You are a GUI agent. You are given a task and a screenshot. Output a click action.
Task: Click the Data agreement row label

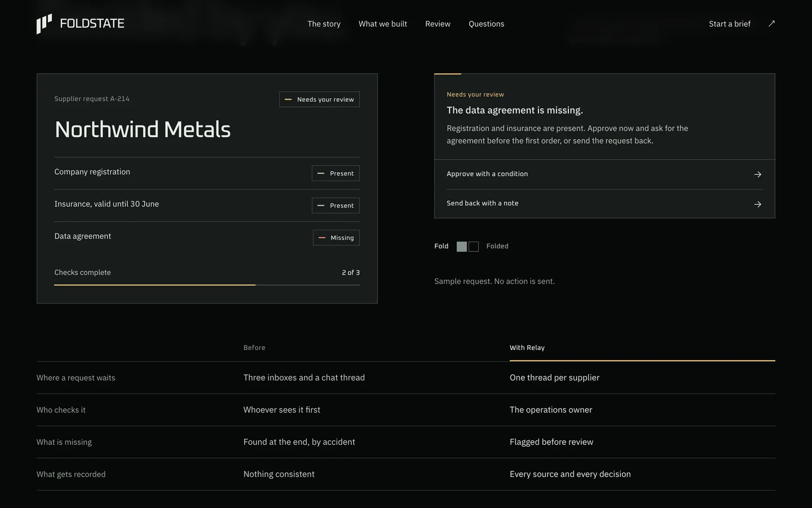click(82, 237)
